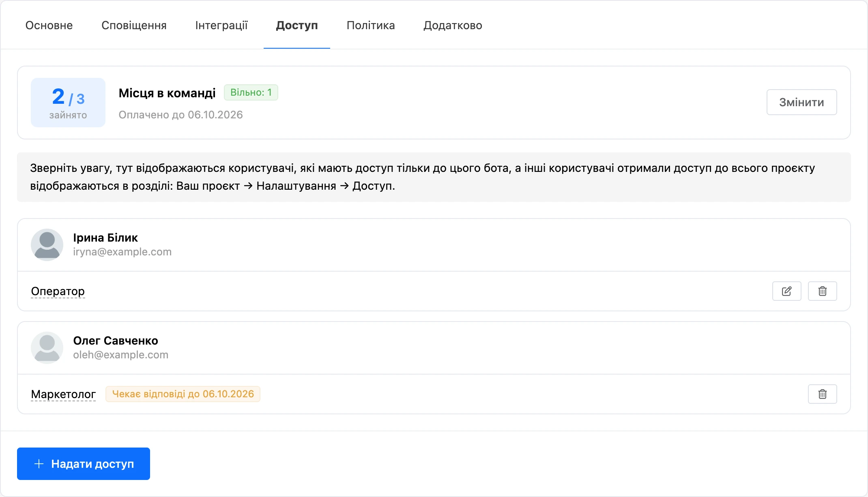Click Ірина Білик's avatar icon

pos(47,245)
